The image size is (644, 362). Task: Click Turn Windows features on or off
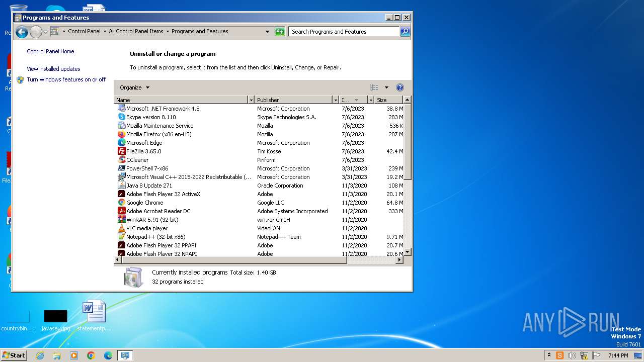tap(66, 79)
